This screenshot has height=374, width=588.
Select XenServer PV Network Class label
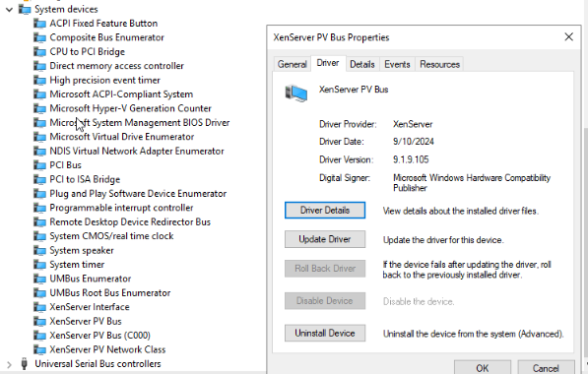coord(107,349)
